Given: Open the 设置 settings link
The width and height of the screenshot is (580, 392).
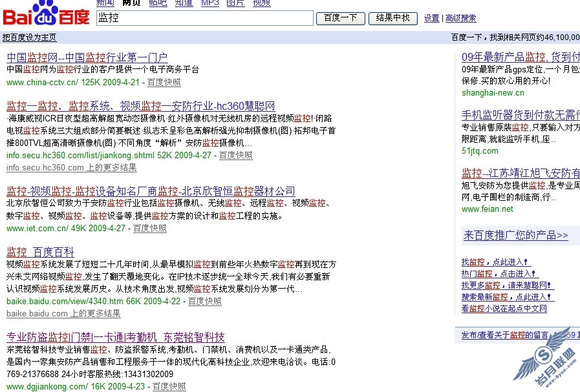Looking at the screenshot, I should point(431,19).
